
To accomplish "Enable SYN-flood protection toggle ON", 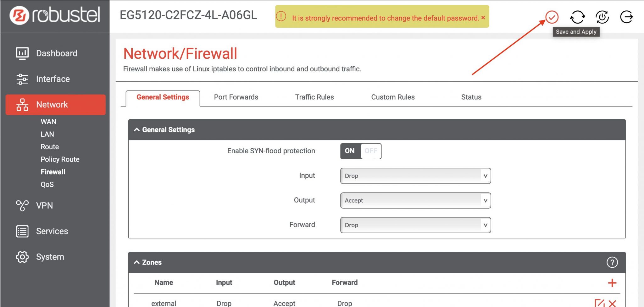I will pyautogui.click(x=349, y=151).
